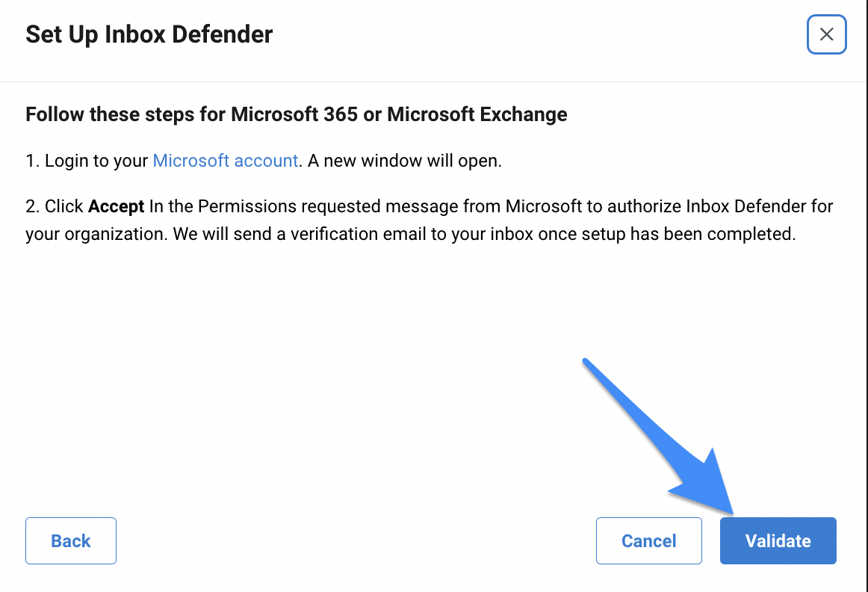Click the blue arrow pointing at Validate
868x592 pixels.
click(x=664, y=437)
